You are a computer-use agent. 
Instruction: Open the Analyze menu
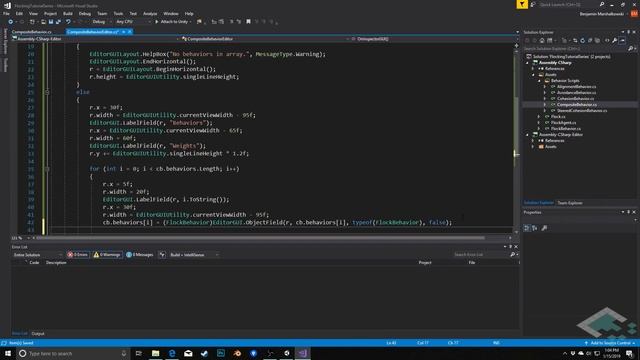pyautogui.click(x=150, y=13)
